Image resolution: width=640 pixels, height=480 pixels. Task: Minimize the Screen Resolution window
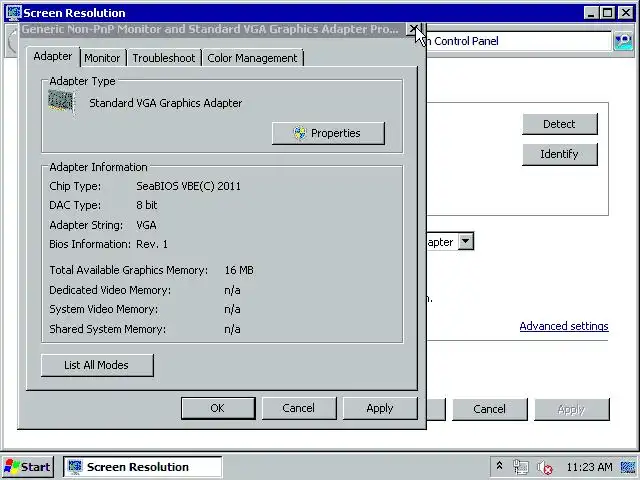590,13
